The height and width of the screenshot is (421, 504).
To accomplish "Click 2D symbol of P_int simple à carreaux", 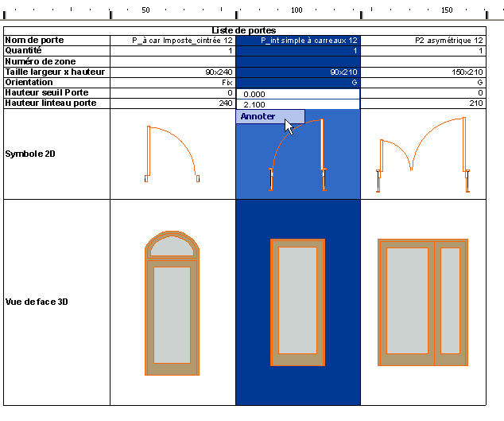I will click(298, 155).
